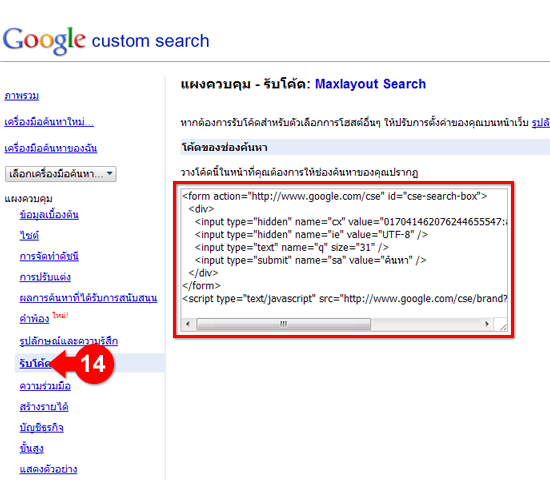Click the horizontal scrollbar thumb in code box
Viewport: 550px width, 480px height.
point(283,324)
